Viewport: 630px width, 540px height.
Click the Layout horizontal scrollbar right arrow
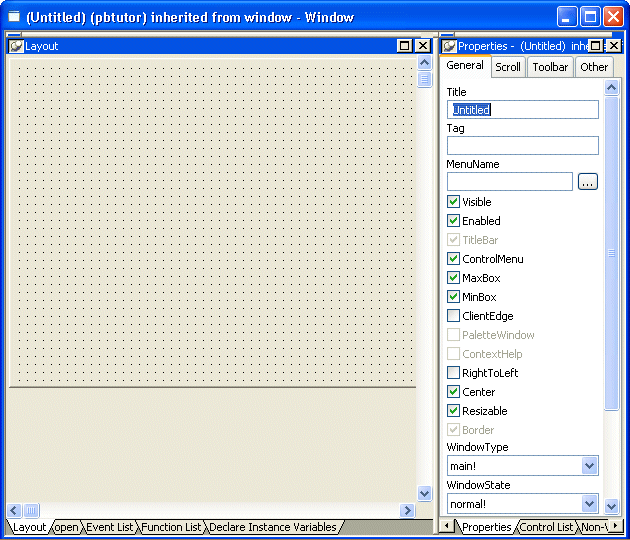[x=407, y=510]
